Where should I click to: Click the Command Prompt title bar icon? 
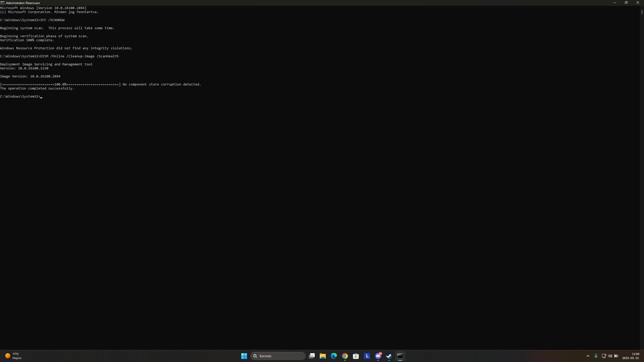(x=2, y=3)
